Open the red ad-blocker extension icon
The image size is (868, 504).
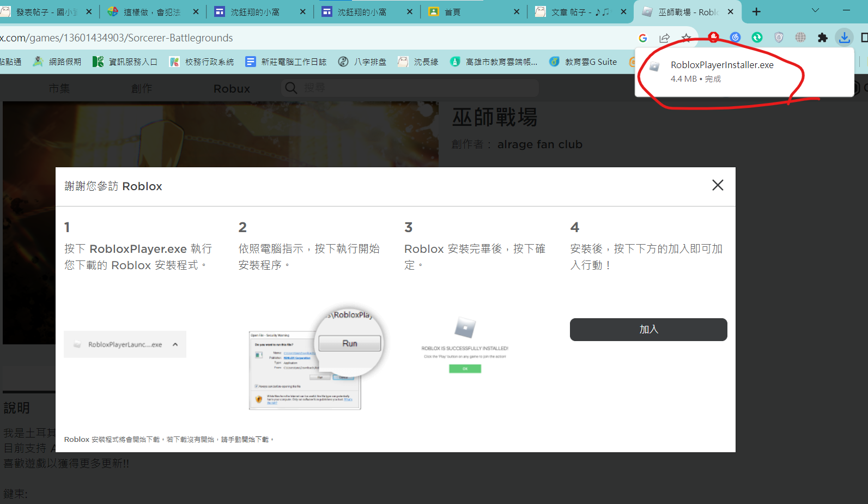point(714,37)
